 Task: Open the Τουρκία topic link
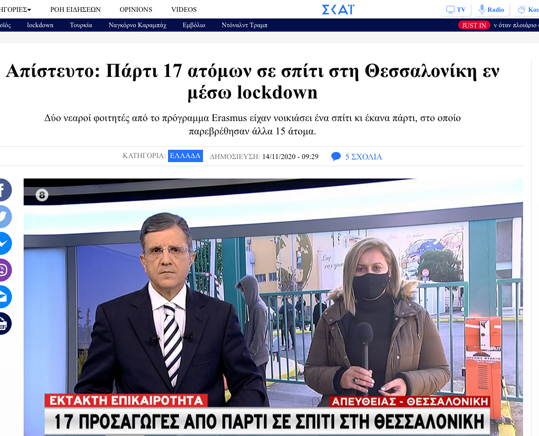81,25
